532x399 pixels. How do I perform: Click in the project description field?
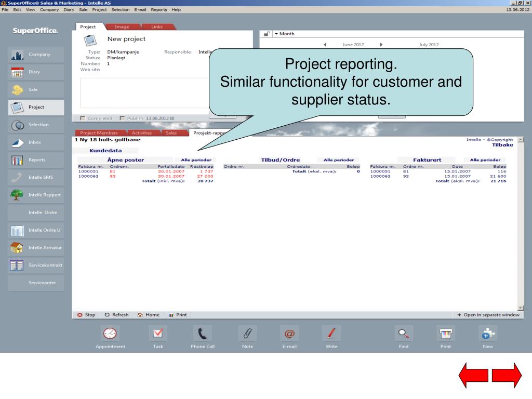(144, 93)
